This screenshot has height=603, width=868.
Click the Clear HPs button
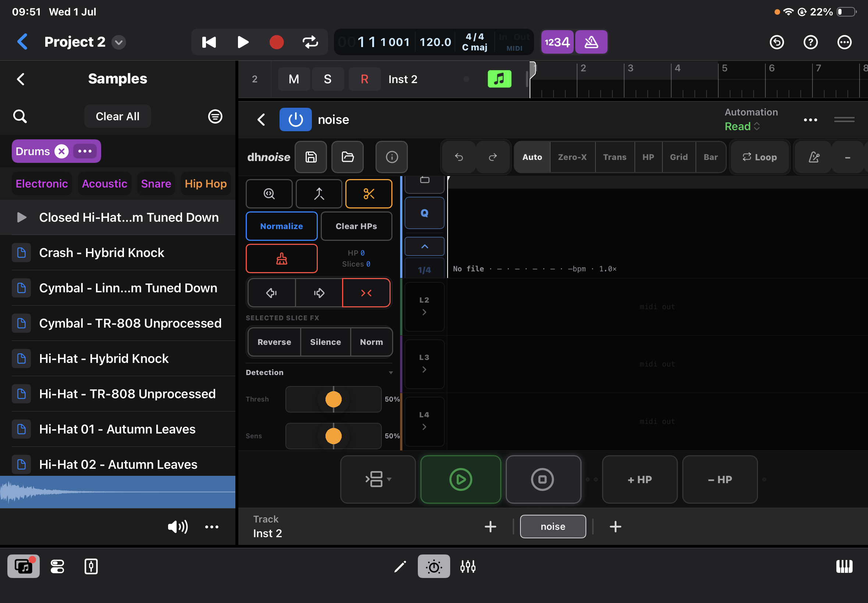356,226
